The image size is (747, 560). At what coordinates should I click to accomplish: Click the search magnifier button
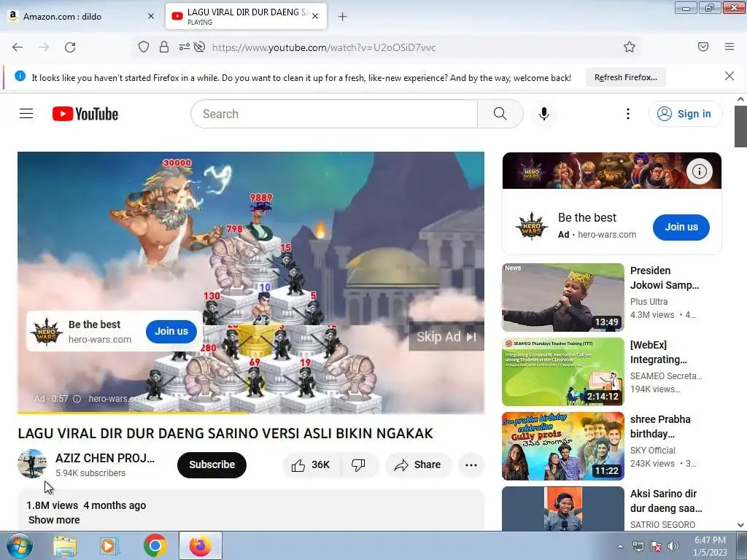pyautogui.click(x=500, y=114)
